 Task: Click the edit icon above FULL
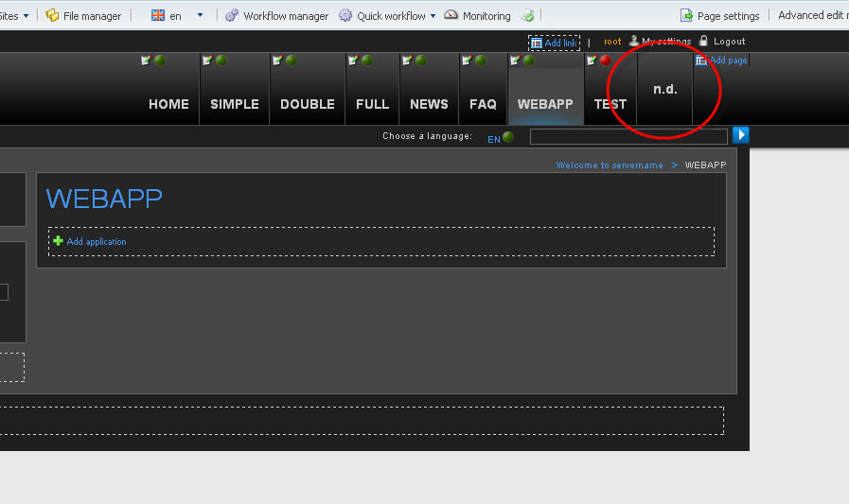pyautogui.click(x=353, y=60)
